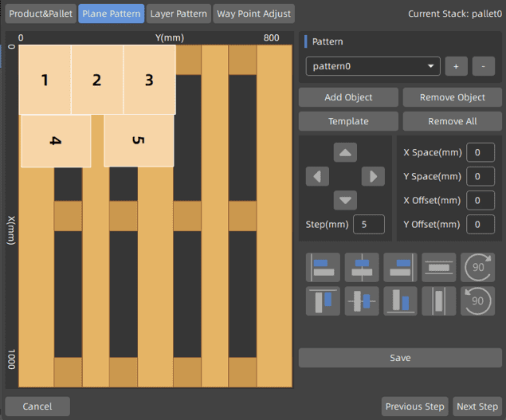Viewport: 506px width, 420px height.
Task: Move object right with arrow button
Action: pos(373,176)
